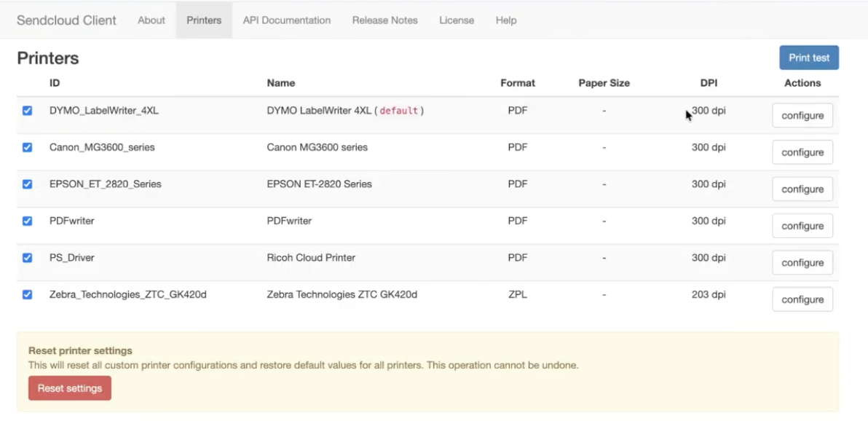The width and height of the screenshot is (868, 421).
Task: Open API Documentation in the navbar
Action: click(287, 20)
